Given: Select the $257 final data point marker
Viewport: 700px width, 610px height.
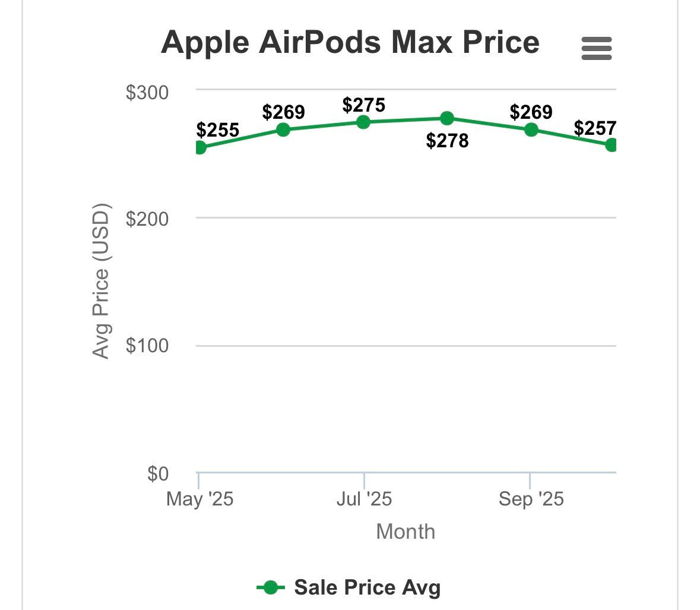Looking at the screenshot, I should click(x=612, y=144).
